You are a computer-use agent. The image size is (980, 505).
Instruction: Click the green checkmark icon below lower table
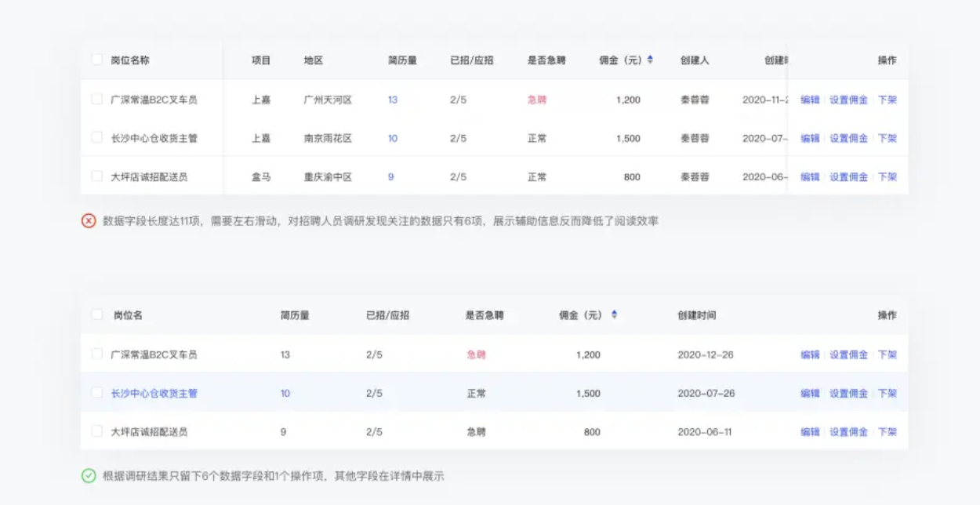point(89,476)
